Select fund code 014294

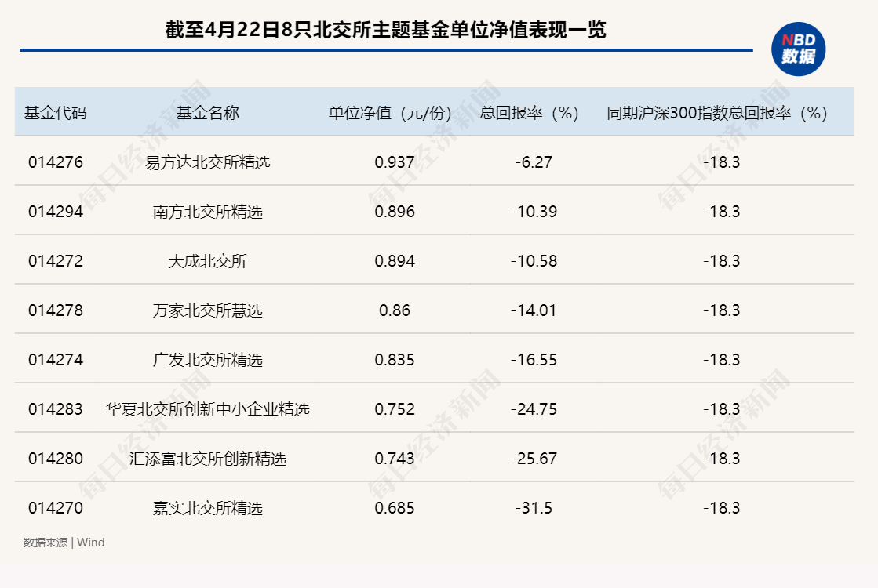pos(56,212)
